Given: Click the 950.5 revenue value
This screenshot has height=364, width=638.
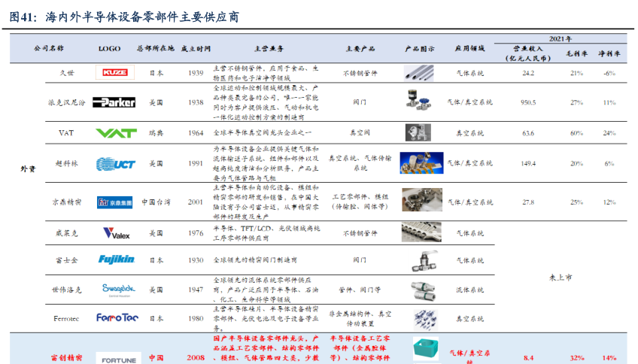Looking at the screenshot, I should (x=528, y=102).
